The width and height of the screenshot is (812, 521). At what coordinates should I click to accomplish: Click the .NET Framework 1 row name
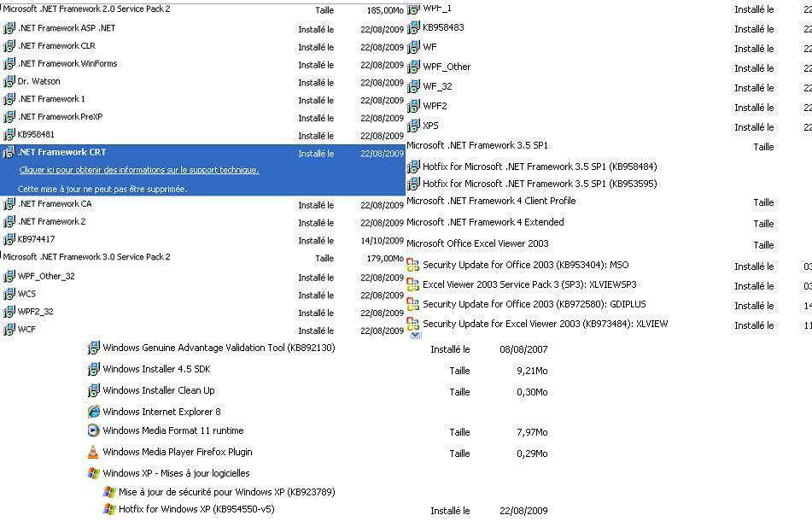click(x=51, y=99)
